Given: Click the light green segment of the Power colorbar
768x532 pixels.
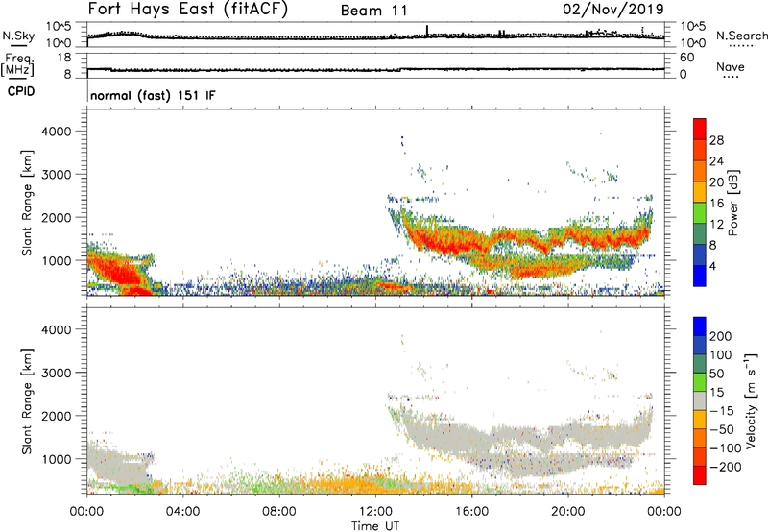Looking at the screenshot, I should coord(700,212).
